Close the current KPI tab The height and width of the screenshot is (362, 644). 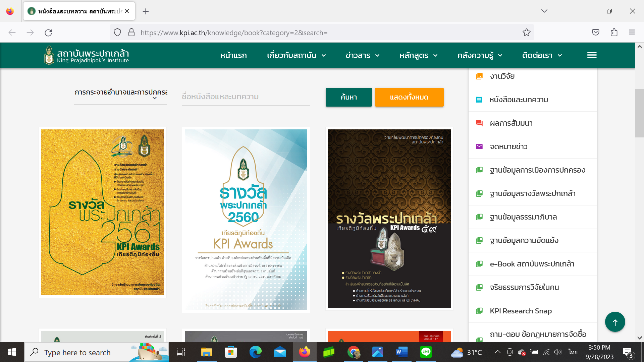127,11
